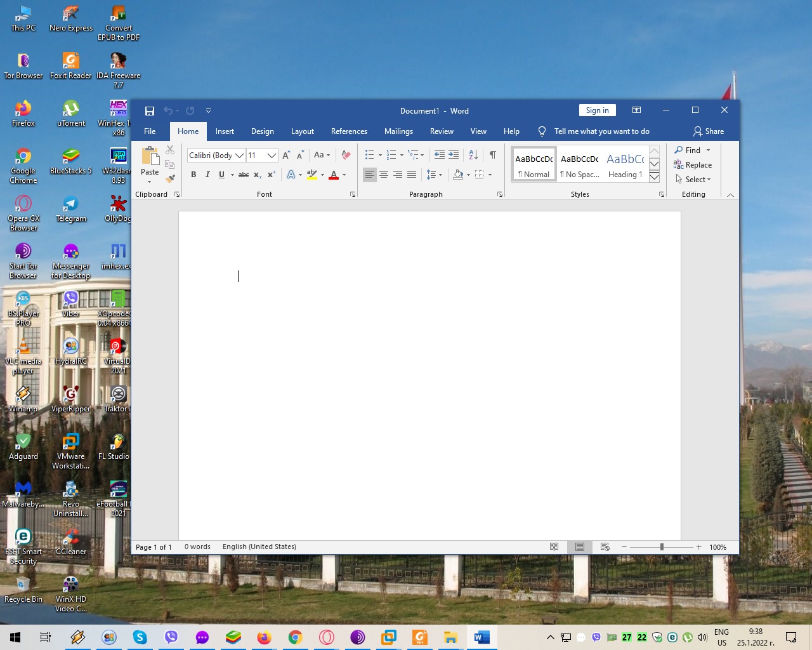The height and width of the screenshot is (650, 812).
Task: Click the Share button
Action: pyautogui.click(x=709, y=131)
